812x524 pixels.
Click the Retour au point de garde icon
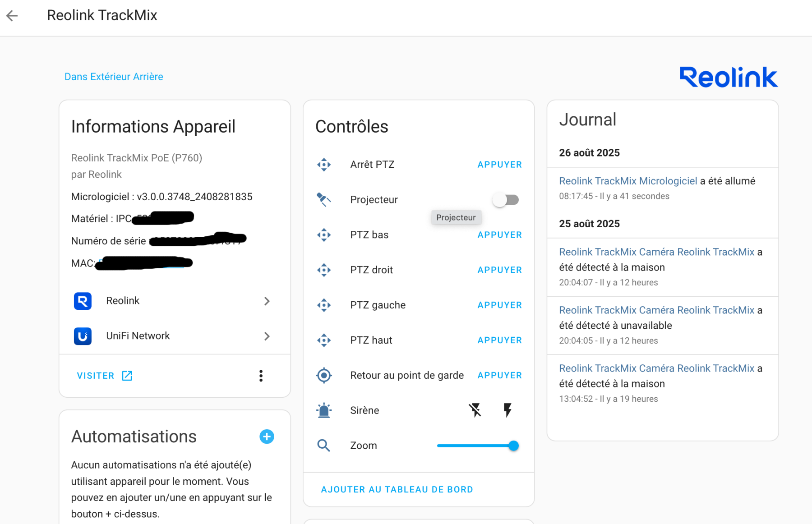tap(324, 376)
